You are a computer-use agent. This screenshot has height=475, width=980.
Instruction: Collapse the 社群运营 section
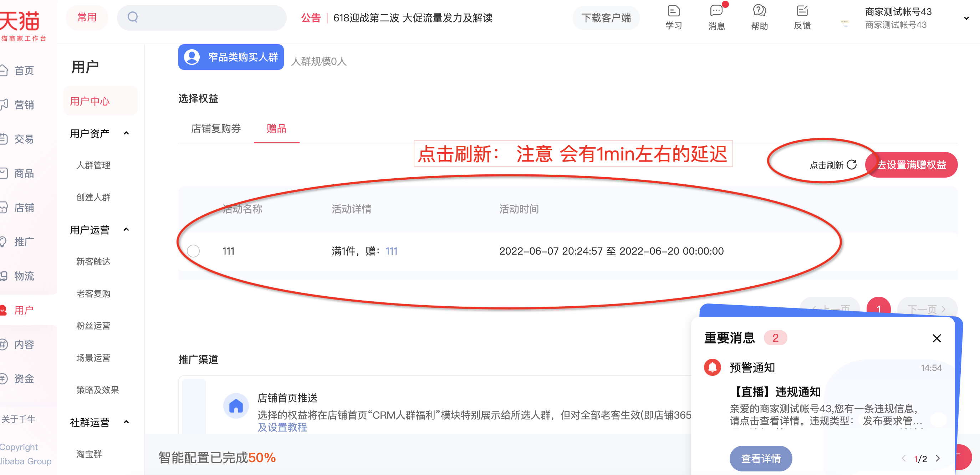[x=126, y=422]
